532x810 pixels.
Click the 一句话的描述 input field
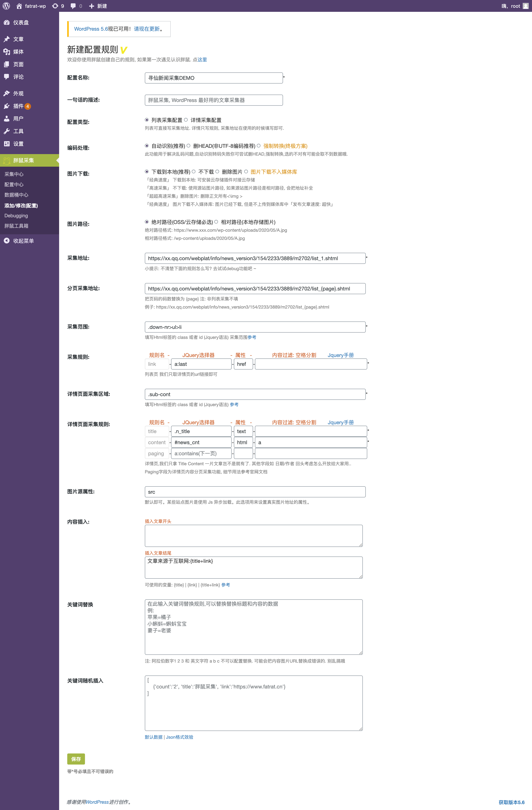point(214,100)
